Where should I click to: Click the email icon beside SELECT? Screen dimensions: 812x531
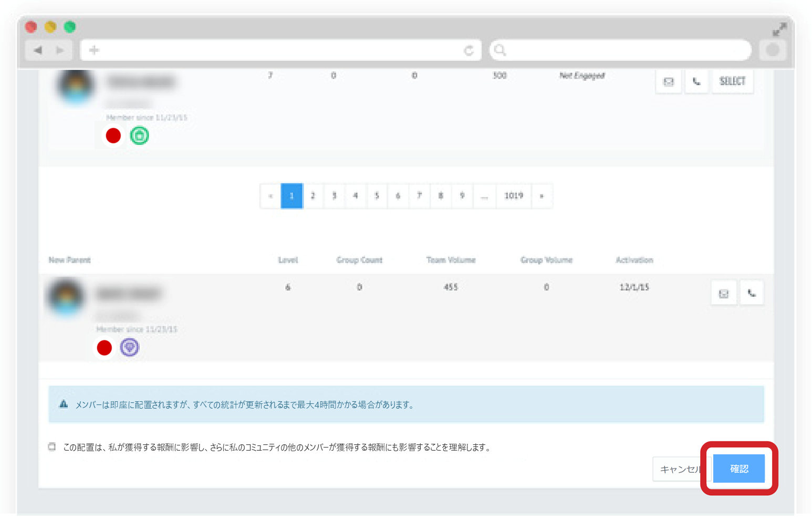668,81
